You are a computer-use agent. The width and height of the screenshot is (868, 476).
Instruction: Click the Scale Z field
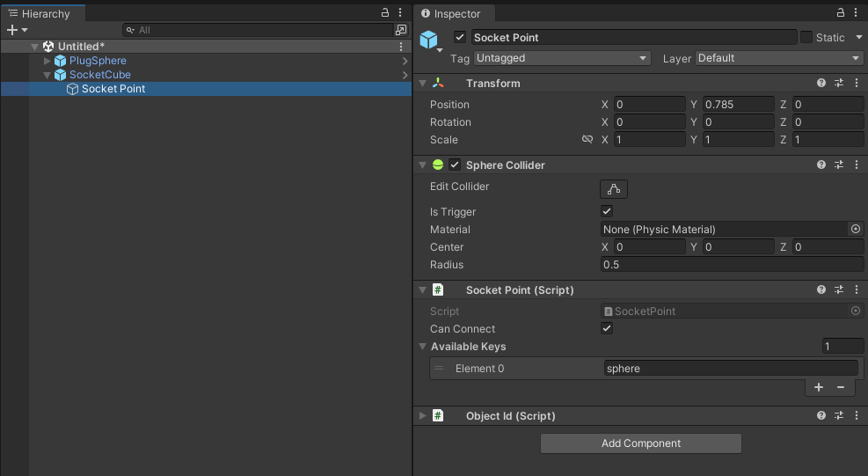pyautogui.click(x=828, y=140)
